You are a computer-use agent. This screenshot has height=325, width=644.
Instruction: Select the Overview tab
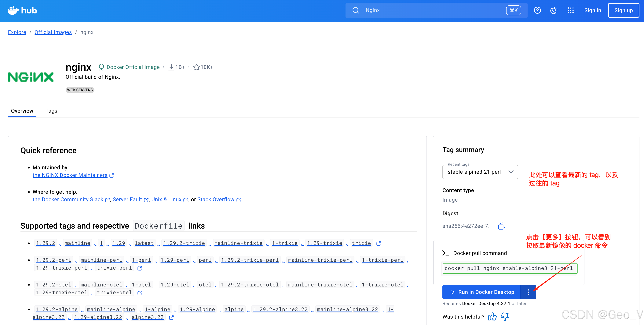click(x=22, y=111)
